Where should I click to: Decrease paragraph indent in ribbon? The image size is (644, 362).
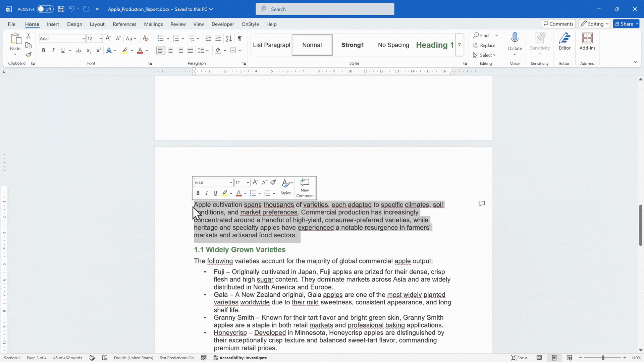(208, 39)
